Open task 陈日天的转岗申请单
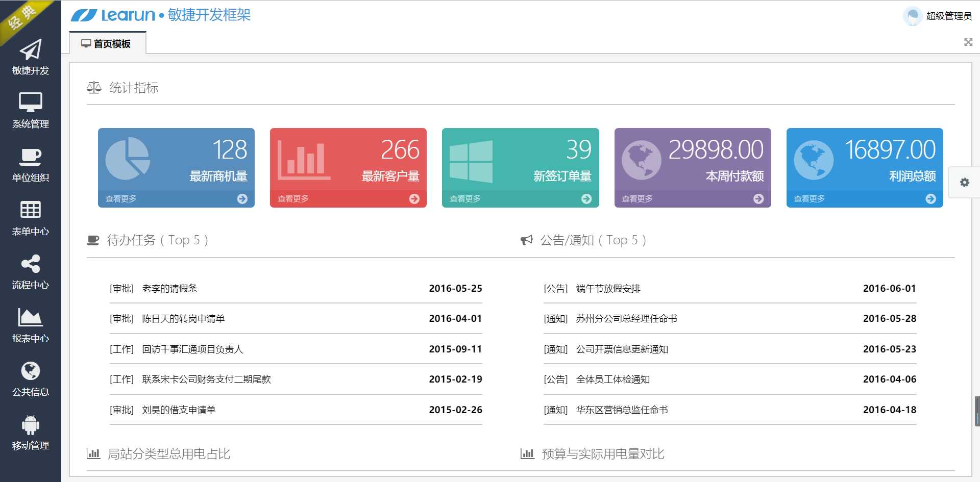980x482 pixels. (x=183, y=319)
